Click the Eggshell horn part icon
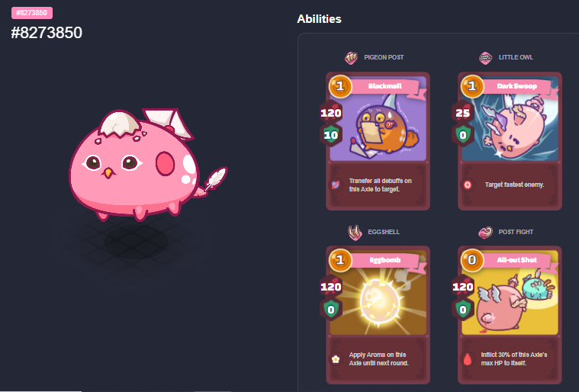The height and width of the screenshot is (392, 579). pyautogui.click(x=355, y=233)
